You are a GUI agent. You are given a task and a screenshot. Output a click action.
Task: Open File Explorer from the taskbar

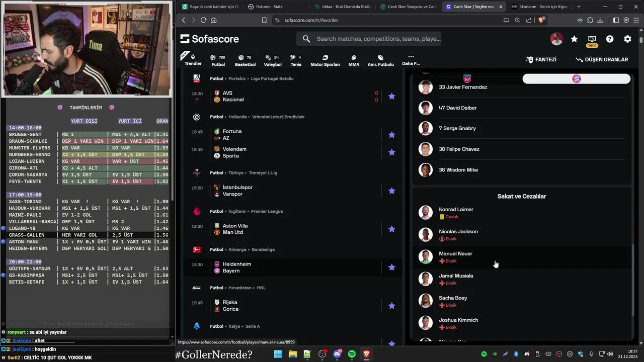point(292,354)
